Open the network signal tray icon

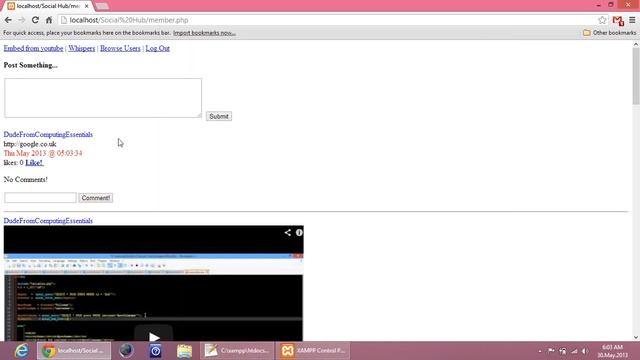click(574, 351)
